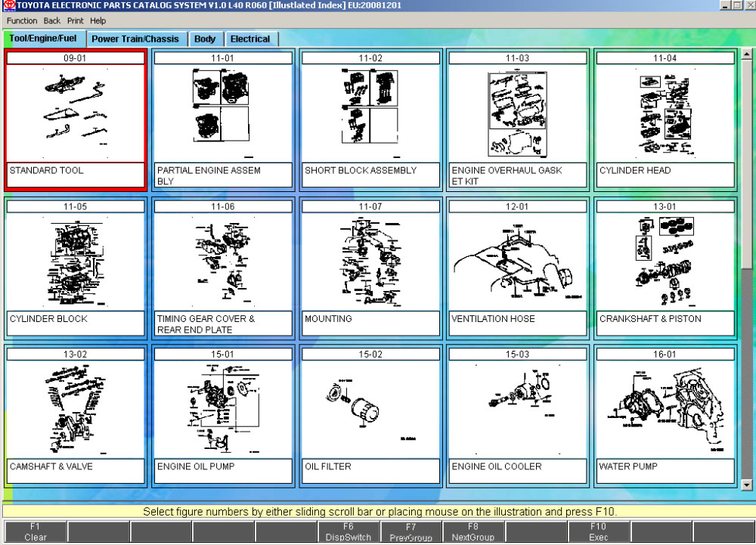Image resolution: width=756 pixels, height=545 pixels.
Task: Click the F6 DispSwitch button
Action: point(348,532)
